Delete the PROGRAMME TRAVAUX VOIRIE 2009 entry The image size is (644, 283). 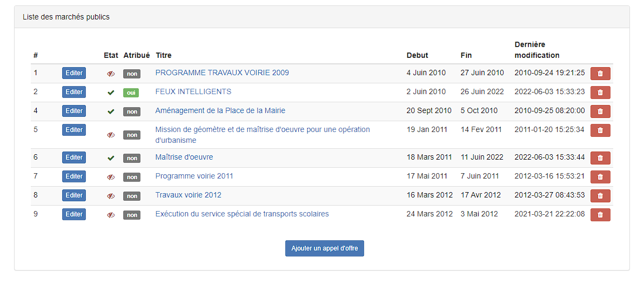(600, 74)
